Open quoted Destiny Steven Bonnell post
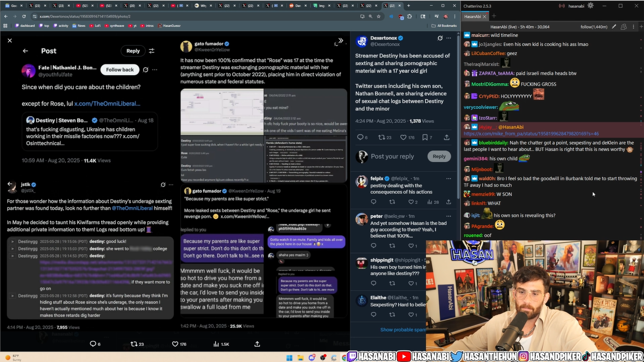The height and width of the screenshot is (362, 644). pos(90,131)
